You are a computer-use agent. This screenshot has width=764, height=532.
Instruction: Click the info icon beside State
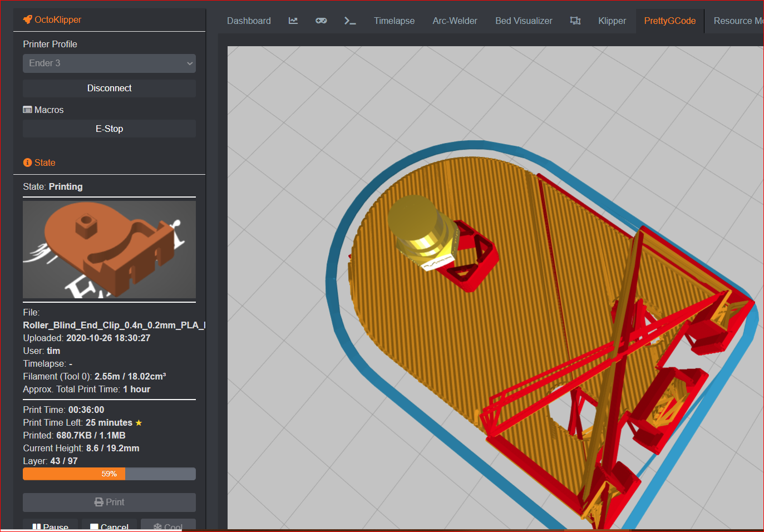[27, 162]
